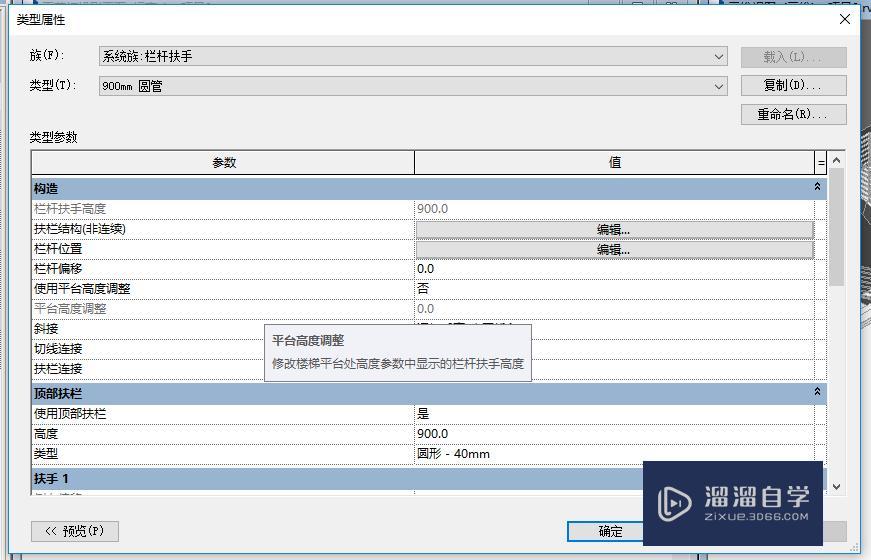The height and width of the screenshot is (560, 871).
Task: Click the 使用平台高度调整 value 否
Action: (614, 289)
